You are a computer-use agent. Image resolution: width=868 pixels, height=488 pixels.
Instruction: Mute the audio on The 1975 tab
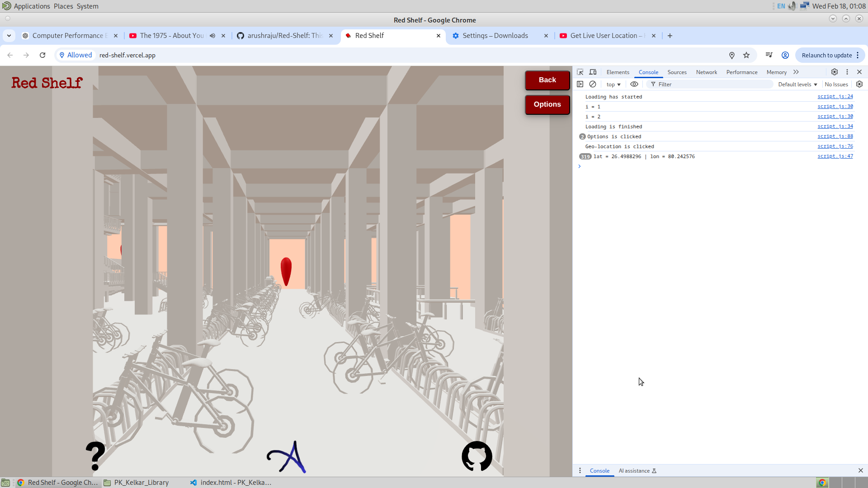click(212, 36)
